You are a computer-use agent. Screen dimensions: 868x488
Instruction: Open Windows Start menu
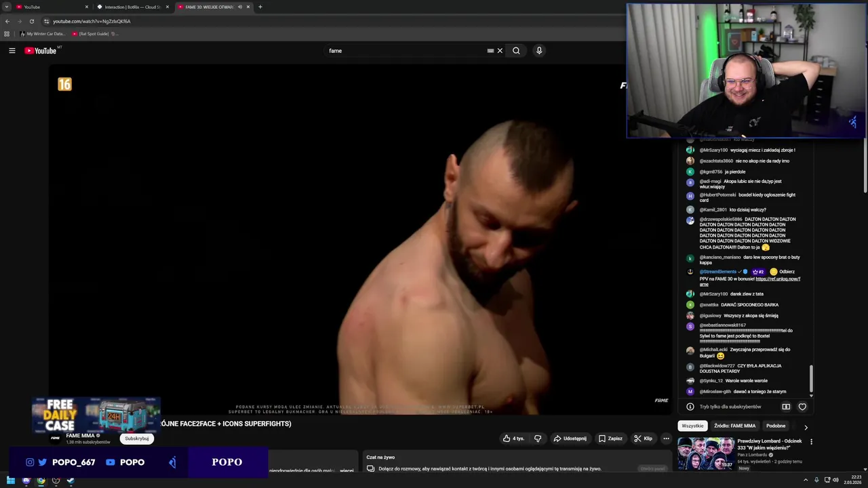tap(10, 481)
